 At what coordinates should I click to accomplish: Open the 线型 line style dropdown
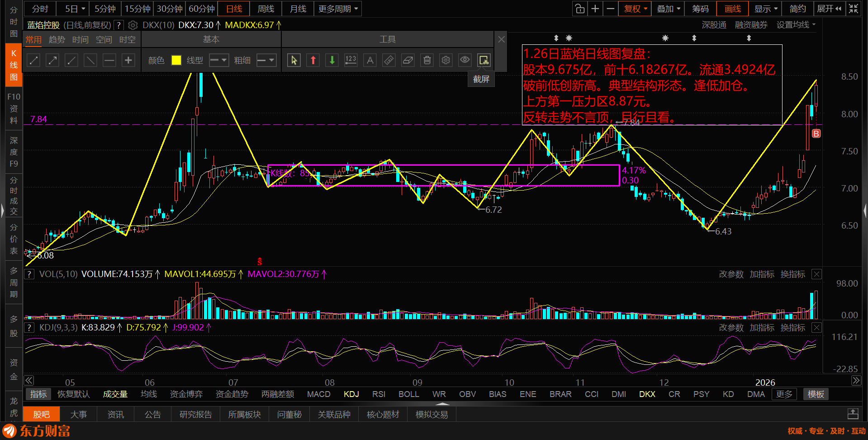(219, 60)
